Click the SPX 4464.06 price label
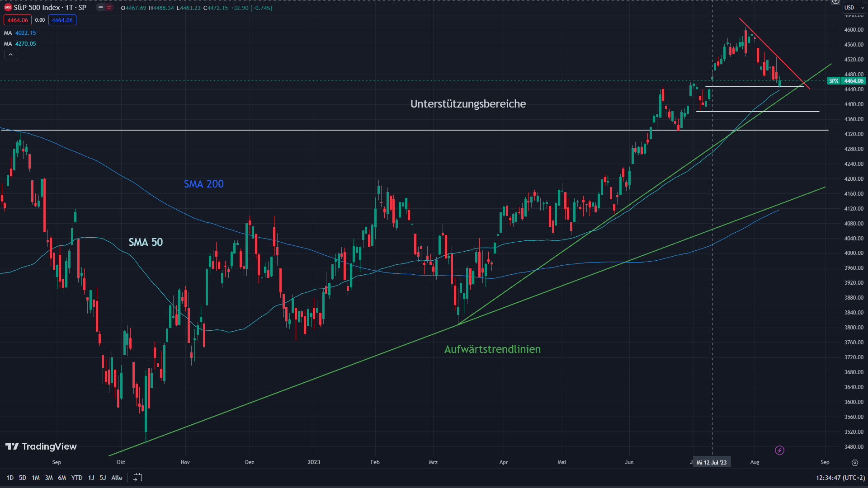Image resolution: width=868 pixels, height=488 pixels. tap(846, 81)
